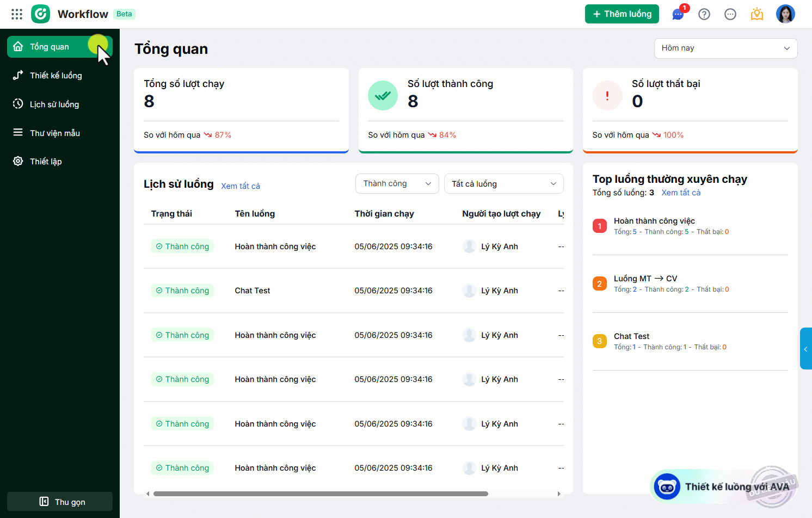Viewport: 812px width, 518px height.
Task: Open the orange lightbulb suggestions icon
Action: pos(757,14)
